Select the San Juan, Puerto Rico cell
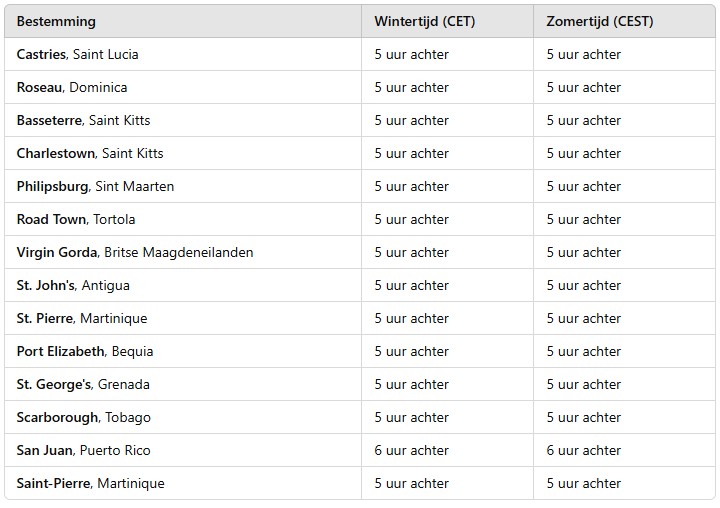 point(84,450)
